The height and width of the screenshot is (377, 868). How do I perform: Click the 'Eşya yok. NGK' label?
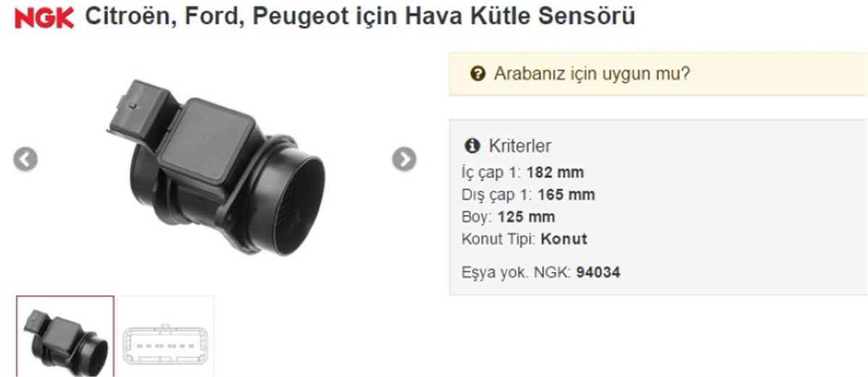point(516,273)
